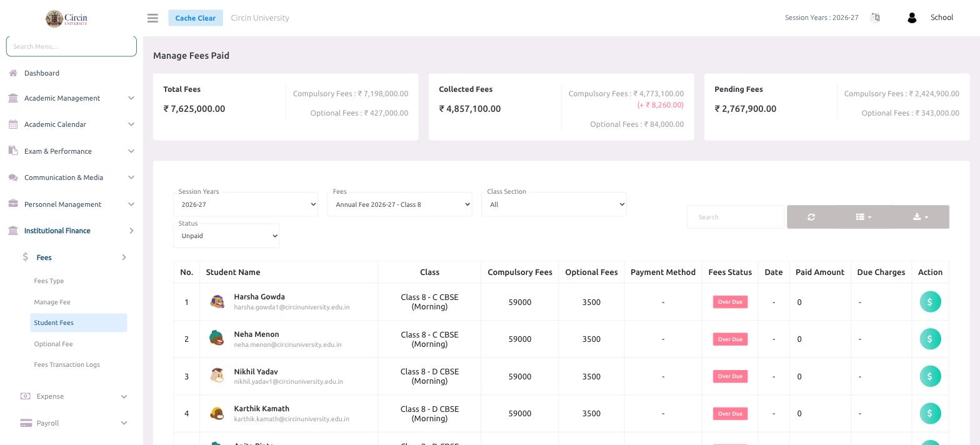Open Manage Fee menu item
The width and height of the screenshot is (980, 445).
click(52, 302)
